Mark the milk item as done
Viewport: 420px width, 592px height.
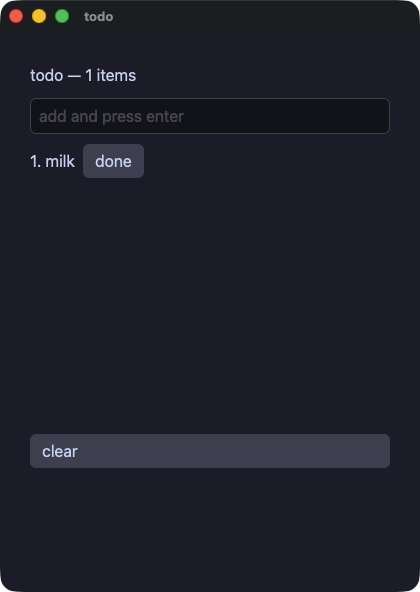113,161
